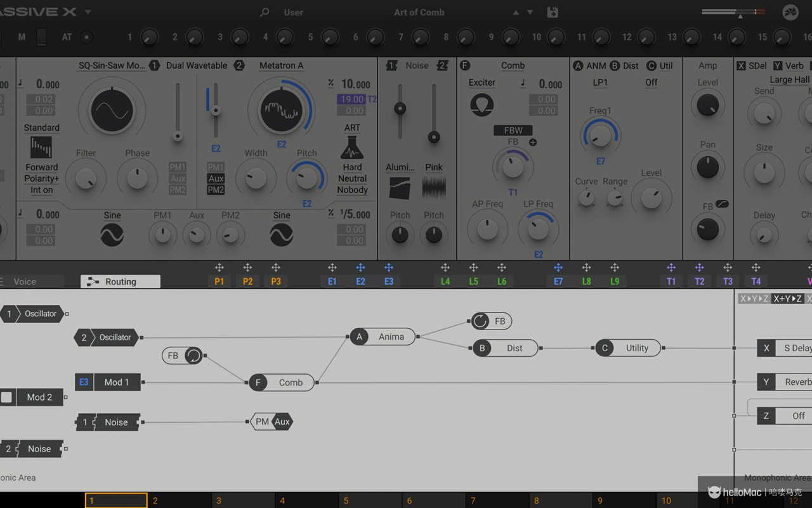Open the Metatron A wavetable menu
The height and width of the screenshot is (508, 812).
click(281, 65)
